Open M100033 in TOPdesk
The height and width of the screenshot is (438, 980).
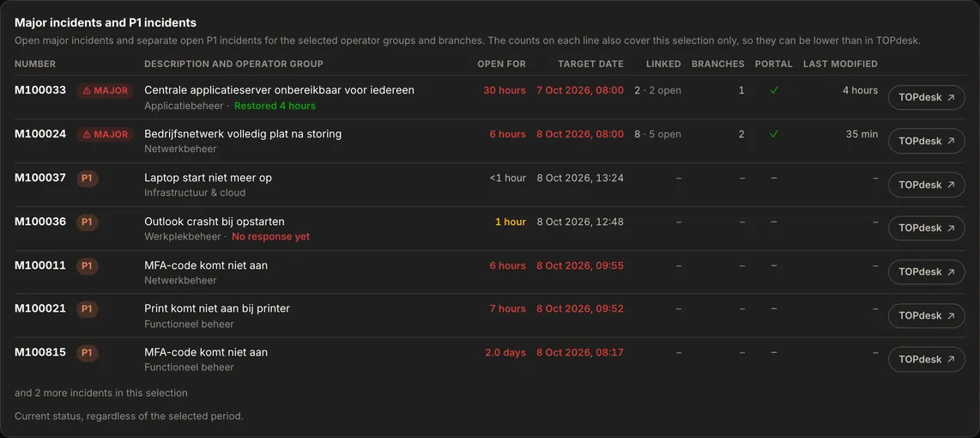(926, 98)
